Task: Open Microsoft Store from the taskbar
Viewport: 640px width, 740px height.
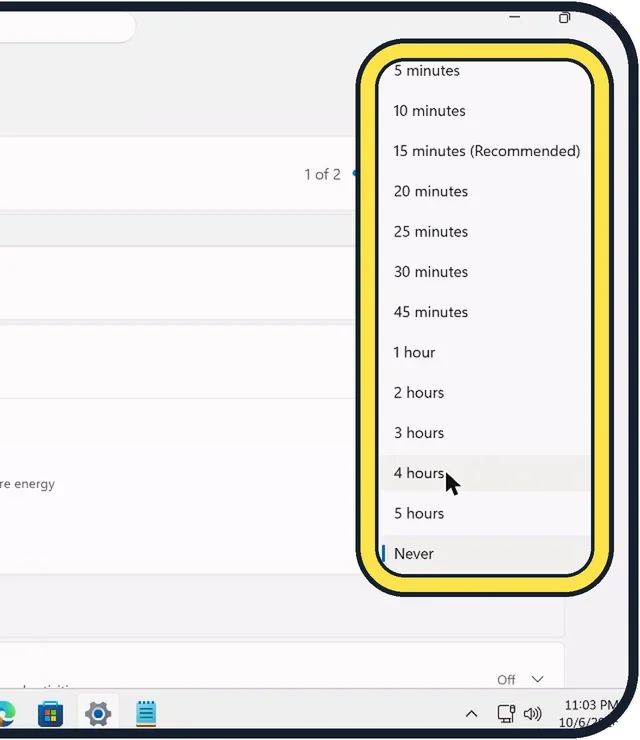Action: pos(51,714)
